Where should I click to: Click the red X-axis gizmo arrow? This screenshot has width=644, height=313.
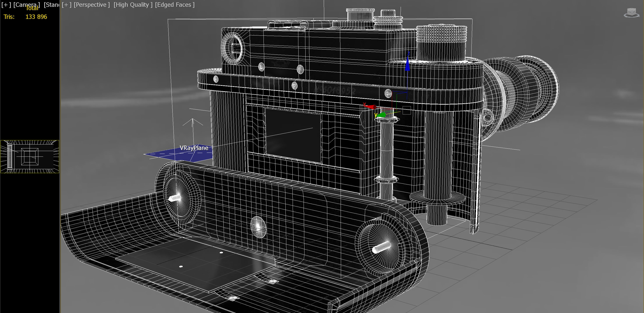(x=370, y=107)
